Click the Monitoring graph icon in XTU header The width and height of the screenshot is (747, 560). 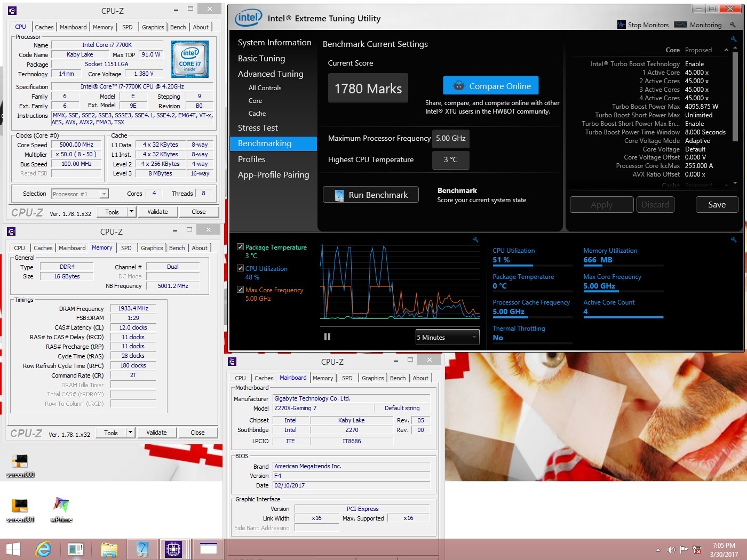[x=680, y=25]
